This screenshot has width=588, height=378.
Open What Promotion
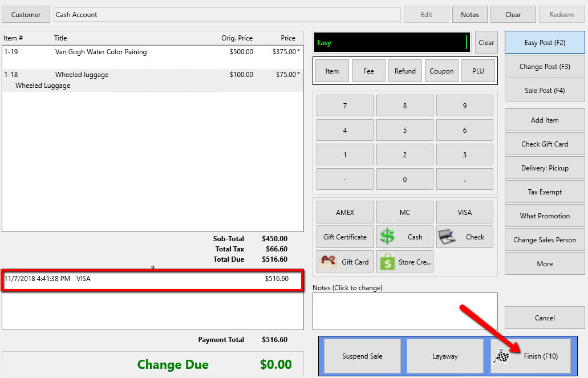545,216
